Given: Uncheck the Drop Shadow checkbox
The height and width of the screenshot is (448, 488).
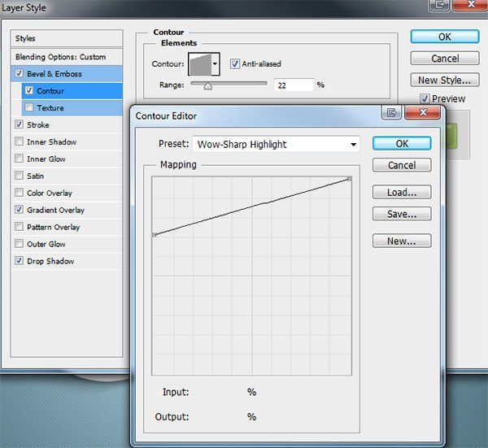Looking at the screenshot, I should pyautogui.click(x=19, y=261).
